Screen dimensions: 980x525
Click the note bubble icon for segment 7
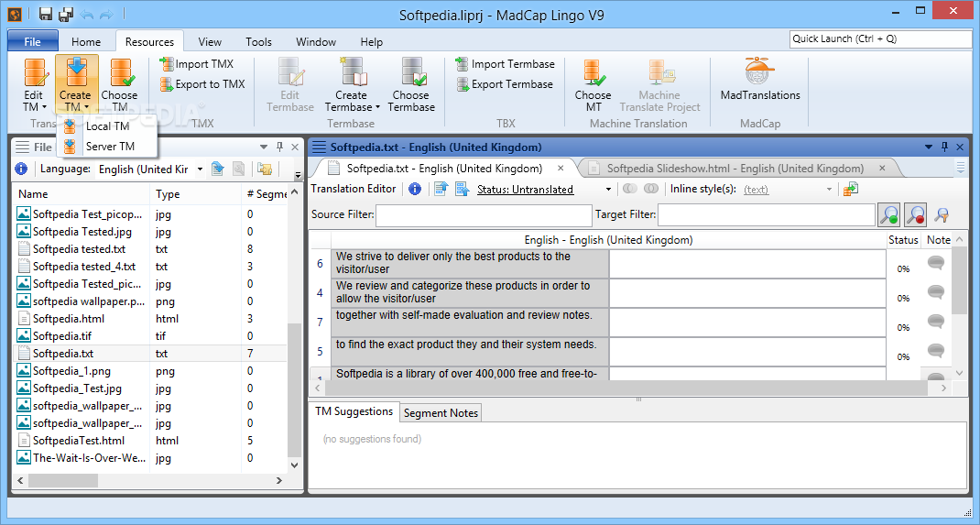click(x=936, y=322)
